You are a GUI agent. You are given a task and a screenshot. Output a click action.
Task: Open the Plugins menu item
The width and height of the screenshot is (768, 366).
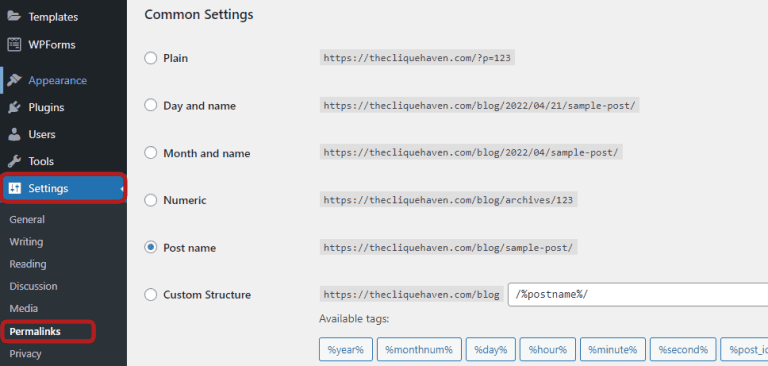click(x=46, y=107)
